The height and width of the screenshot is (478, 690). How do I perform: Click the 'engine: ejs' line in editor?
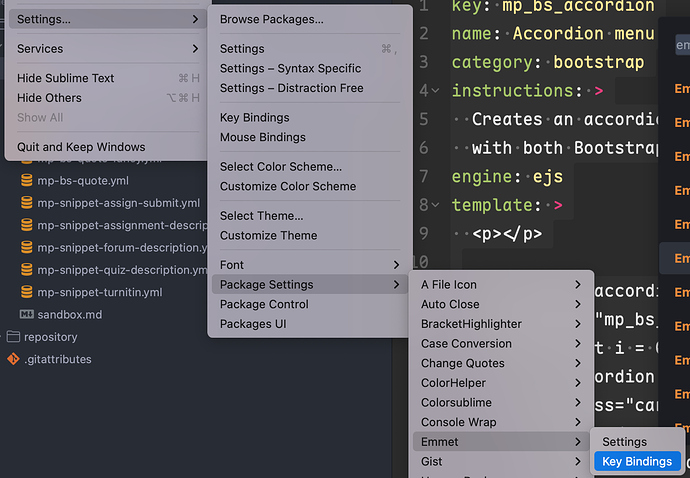point(507,176)
